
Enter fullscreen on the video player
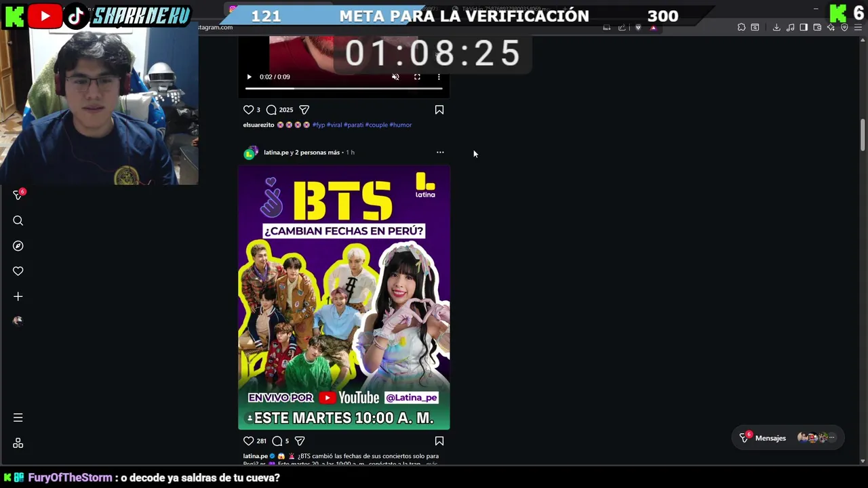point(417,77)
